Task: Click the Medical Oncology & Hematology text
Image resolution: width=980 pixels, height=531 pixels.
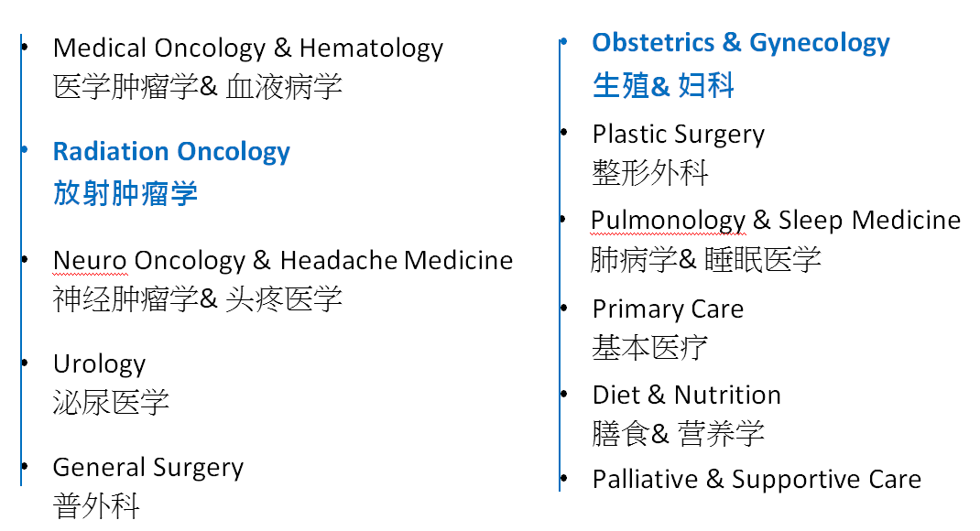Action: point(248,49)
